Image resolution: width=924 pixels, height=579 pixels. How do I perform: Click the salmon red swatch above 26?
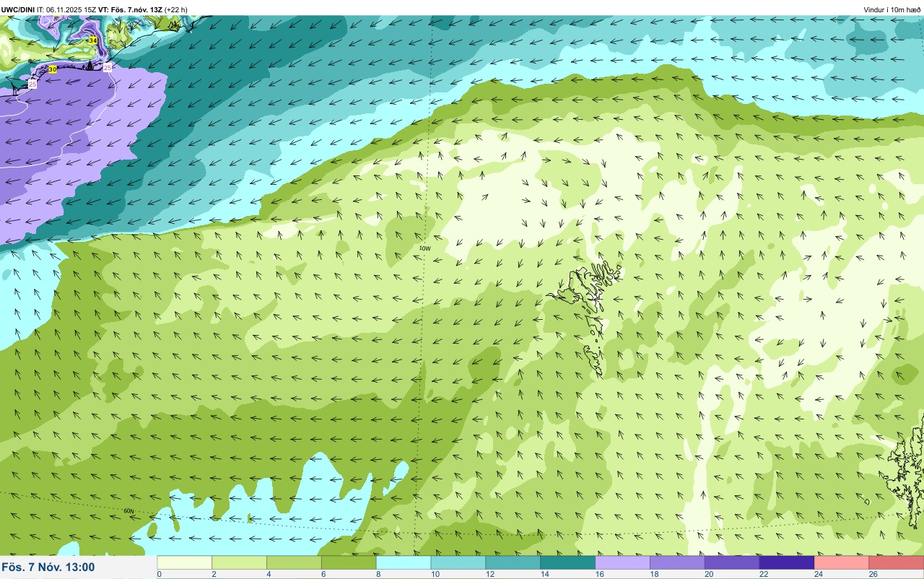896,562
